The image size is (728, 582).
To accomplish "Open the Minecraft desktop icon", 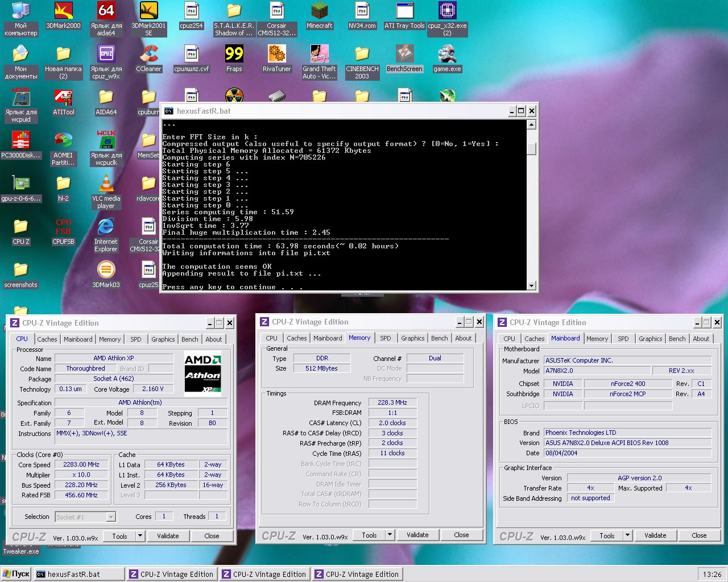I will (x=319, y=15).
